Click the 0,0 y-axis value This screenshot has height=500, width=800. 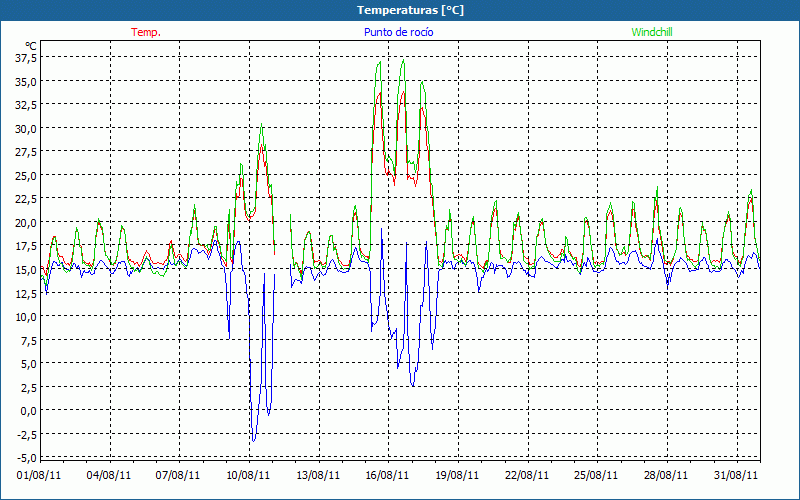[29, 410]
